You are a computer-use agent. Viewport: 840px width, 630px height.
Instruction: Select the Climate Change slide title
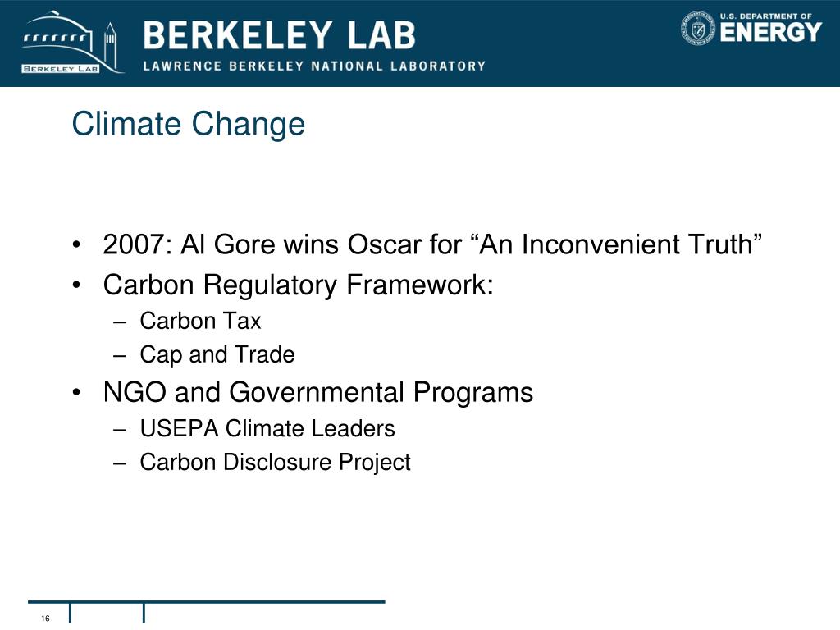(188, 124)
